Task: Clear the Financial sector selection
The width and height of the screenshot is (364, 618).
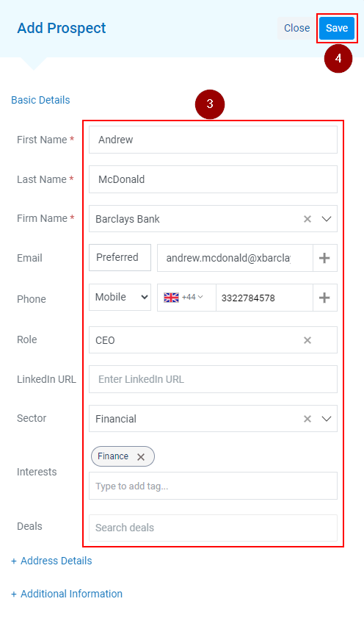Action: click(x=307, y=419)
